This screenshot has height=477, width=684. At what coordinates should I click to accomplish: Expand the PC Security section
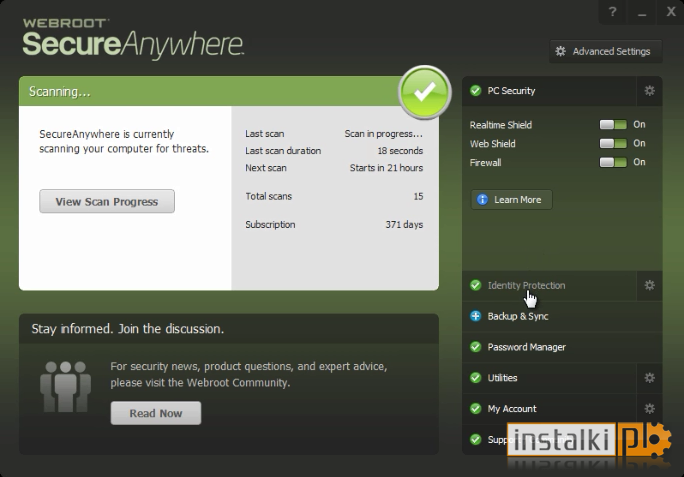[549, 91]
